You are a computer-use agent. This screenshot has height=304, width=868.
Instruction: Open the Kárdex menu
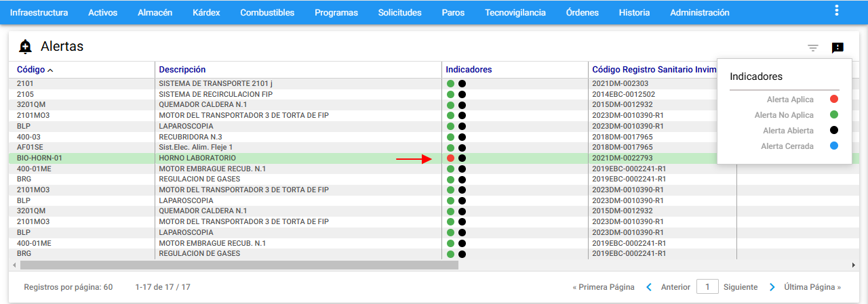pos(206,12)
